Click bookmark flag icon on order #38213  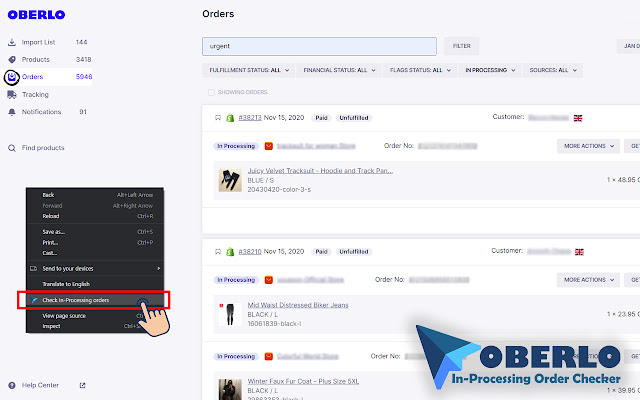point(218,118)
